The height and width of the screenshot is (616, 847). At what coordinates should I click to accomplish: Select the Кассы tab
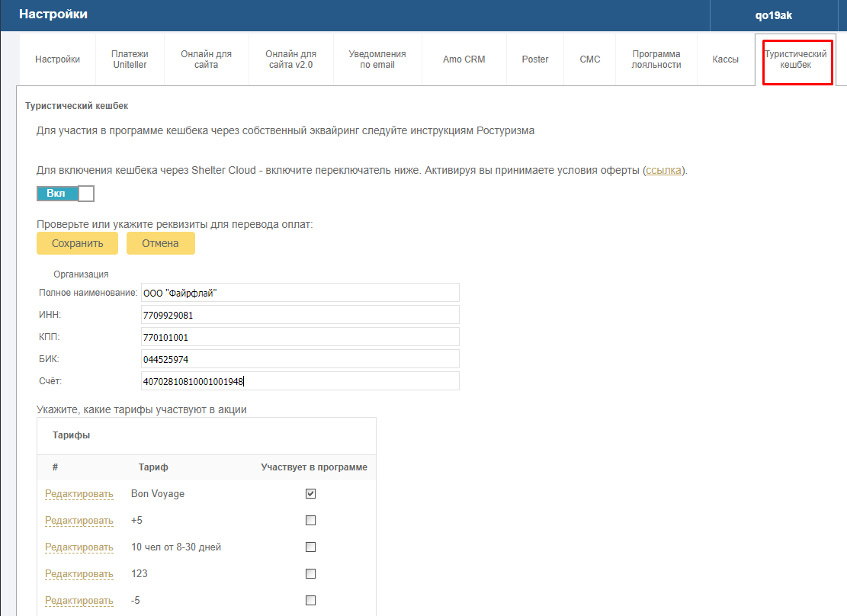pyautogui.click(x=726, y=59)
